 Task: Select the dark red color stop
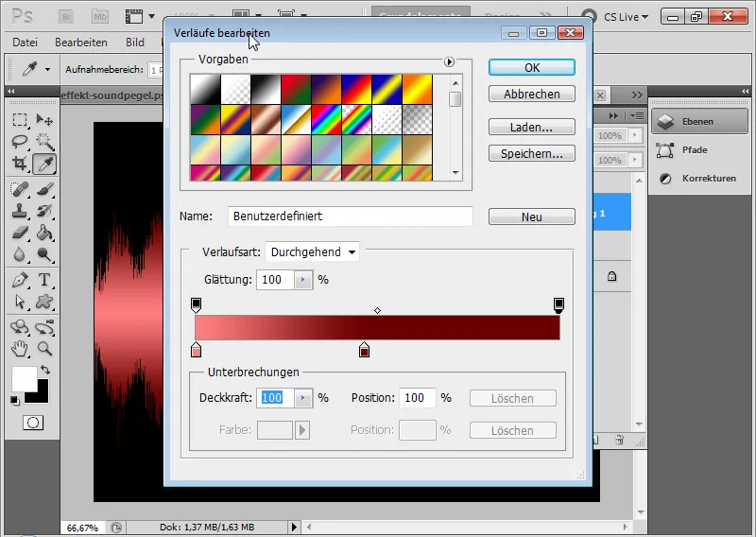point(364,350)
